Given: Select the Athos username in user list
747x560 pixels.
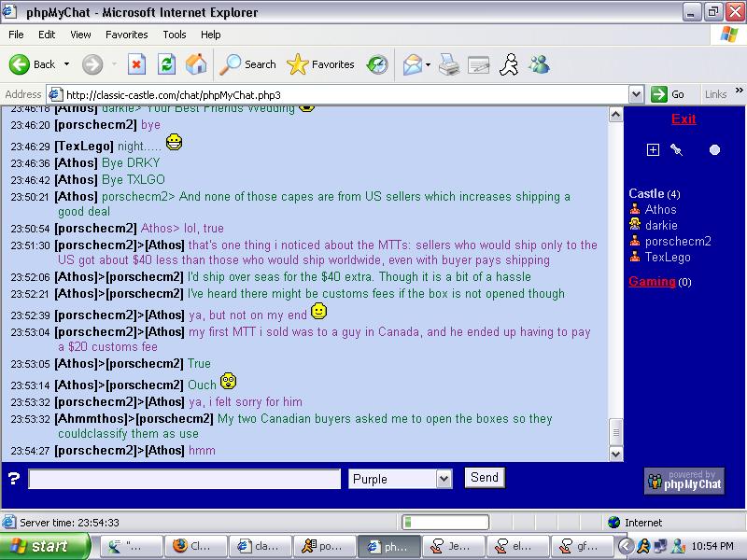Looking at the screenshot, I should click(x=661, y=209).
